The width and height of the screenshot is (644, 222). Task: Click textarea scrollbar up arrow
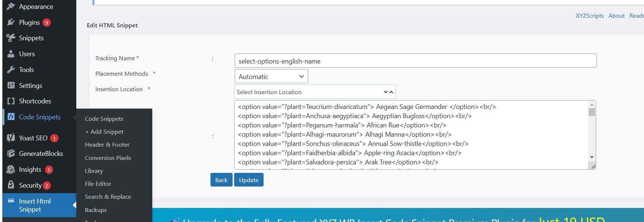click(x=592, y=105)
